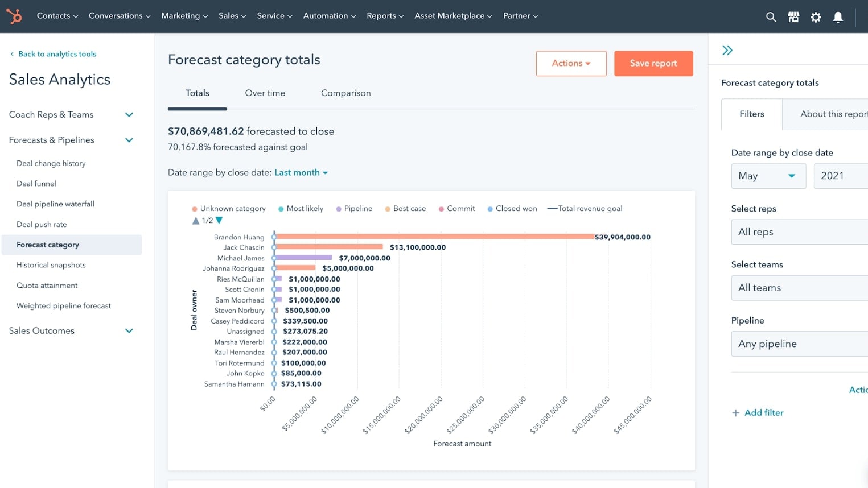This screenshot has height=488, width=868.
Task: Open the Reports menu
Action: coord(385,16)
